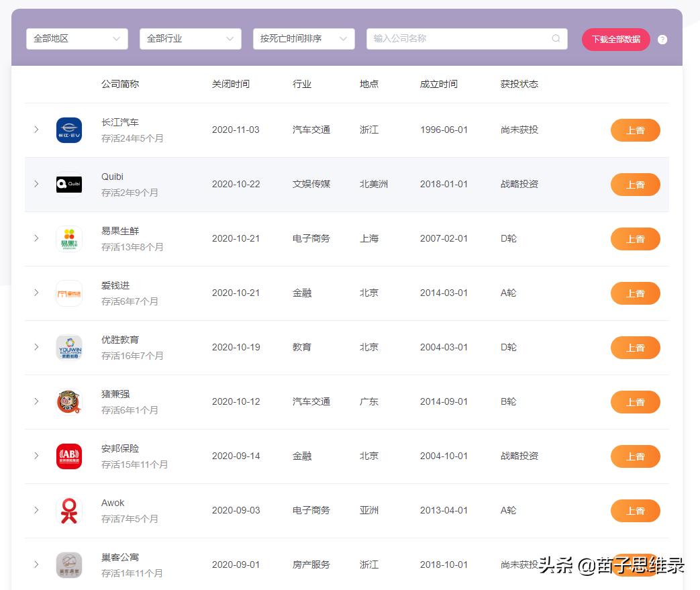Expand the 爱钱进 row details

point(36,293)
